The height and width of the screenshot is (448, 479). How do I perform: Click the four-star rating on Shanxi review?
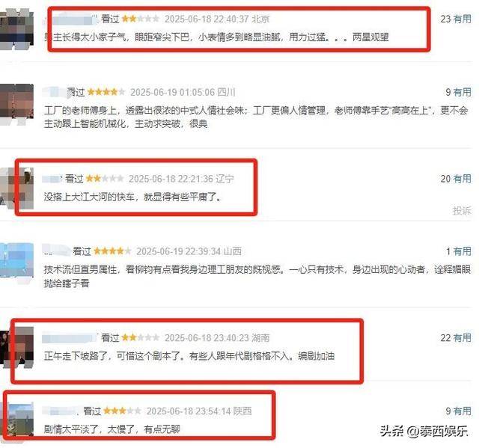click(112, 251)
